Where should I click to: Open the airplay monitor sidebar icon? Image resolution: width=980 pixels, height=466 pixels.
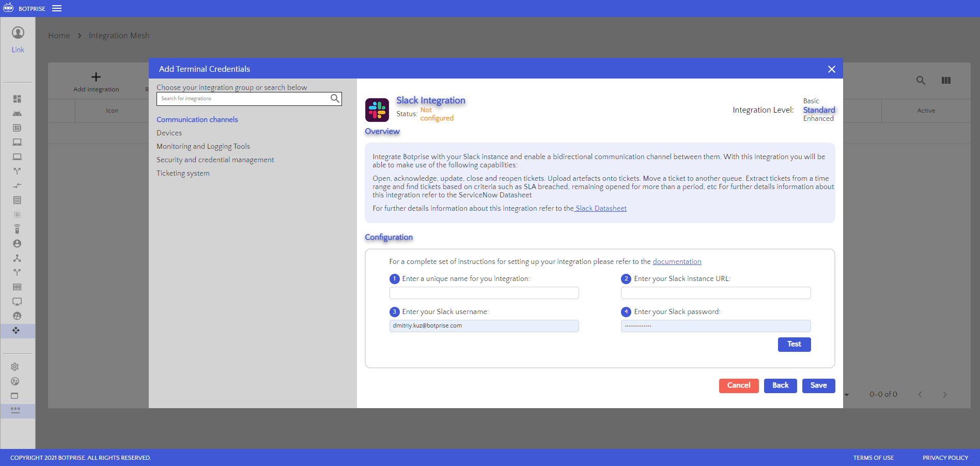[x=17, y=301]
